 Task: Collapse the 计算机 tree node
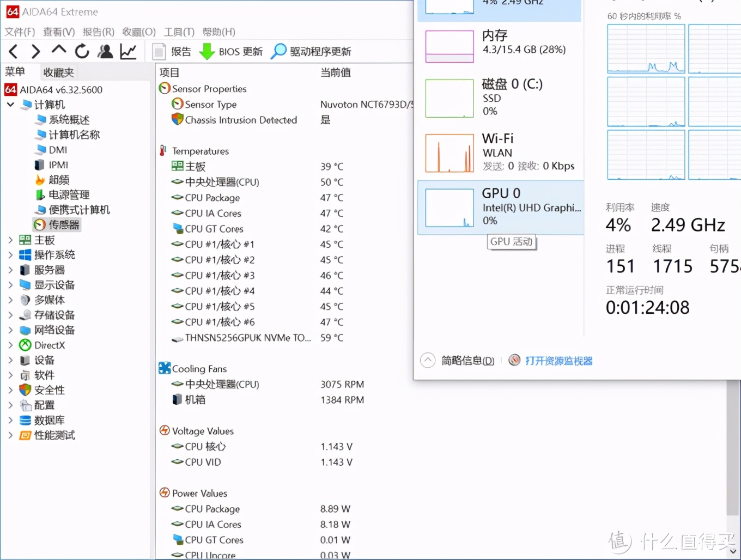point(10,105)
